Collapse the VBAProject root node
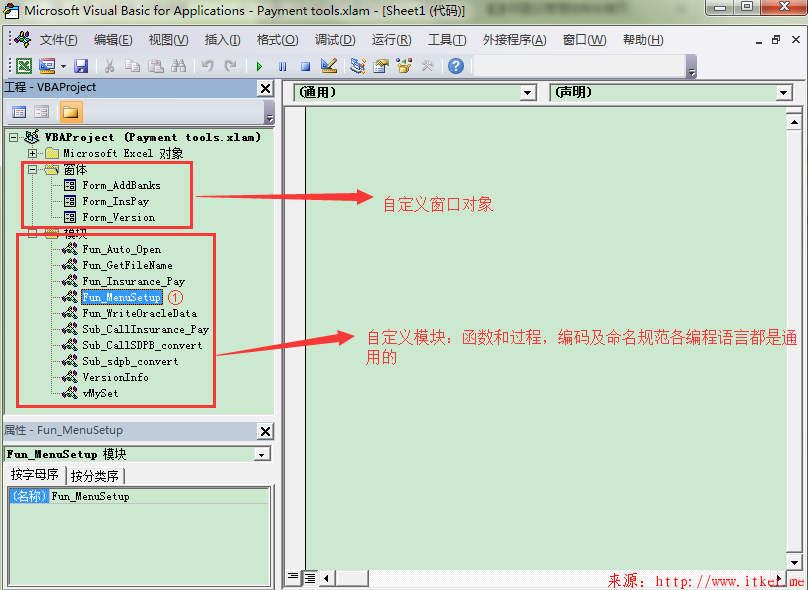The image size is (808, 590). [13, 138]
